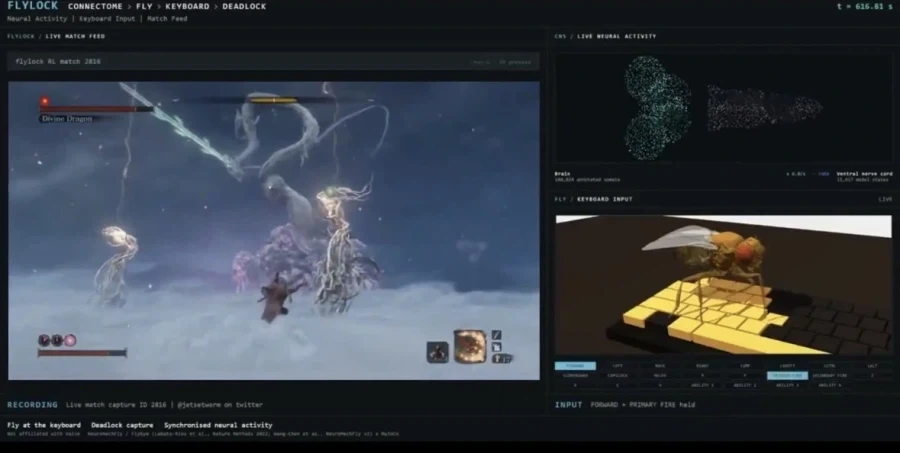Screen dimensions: 900x453
Task: Click the dark character item slot icon
Action: pos(437,352)
